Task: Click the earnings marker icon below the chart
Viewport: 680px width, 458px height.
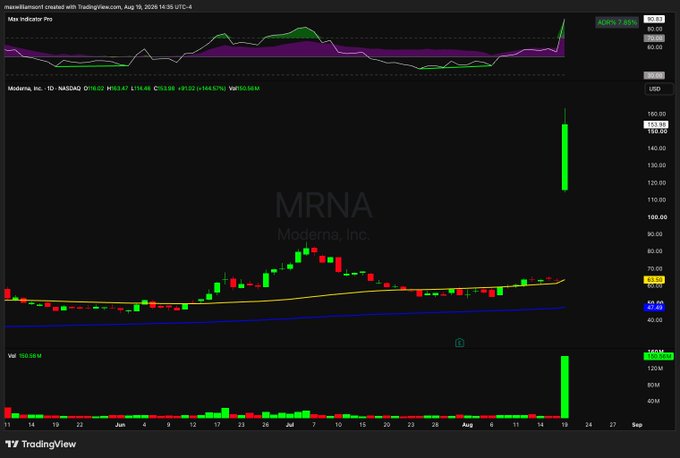Action: tap(460, 343)
